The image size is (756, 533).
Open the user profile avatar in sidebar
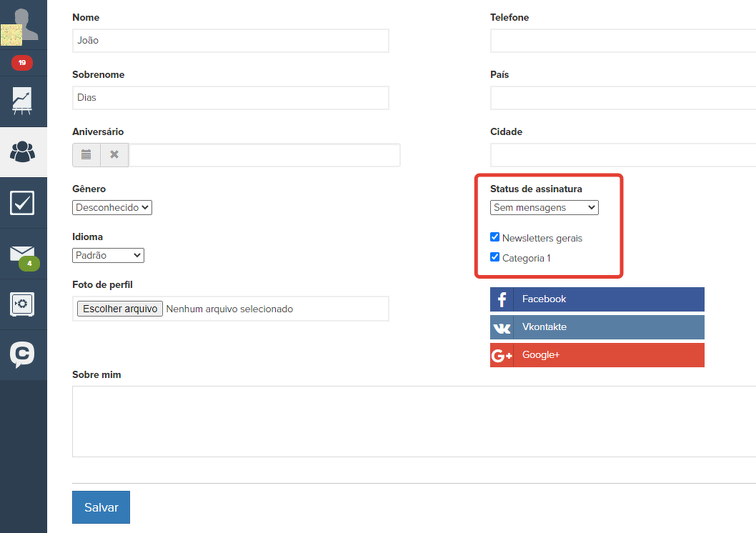click(23, 24)
